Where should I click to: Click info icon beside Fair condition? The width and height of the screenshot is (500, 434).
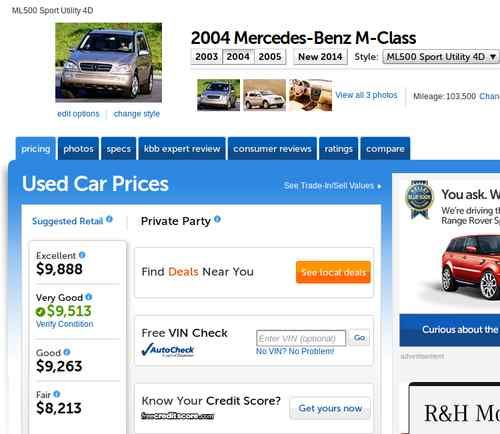[x=57, y=394]
